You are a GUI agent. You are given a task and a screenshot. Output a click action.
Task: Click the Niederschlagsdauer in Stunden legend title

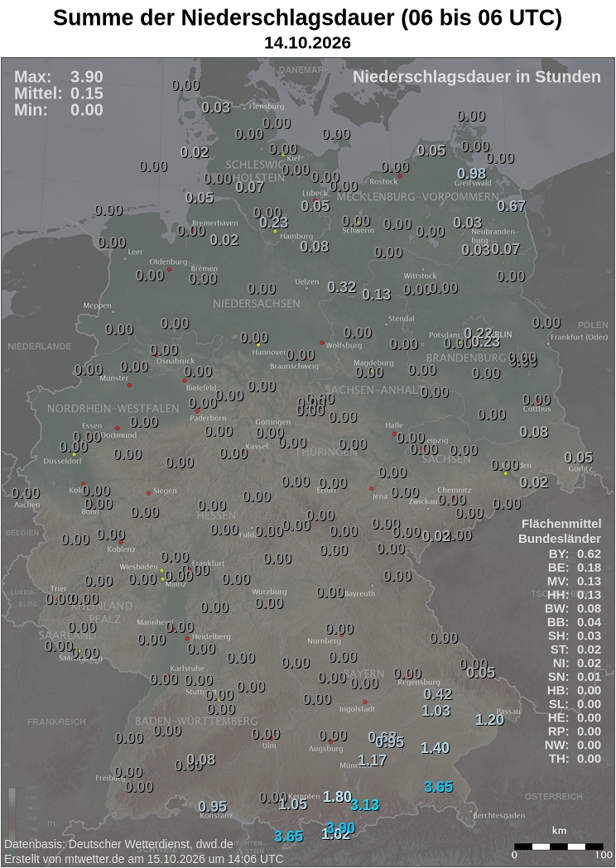476,77
